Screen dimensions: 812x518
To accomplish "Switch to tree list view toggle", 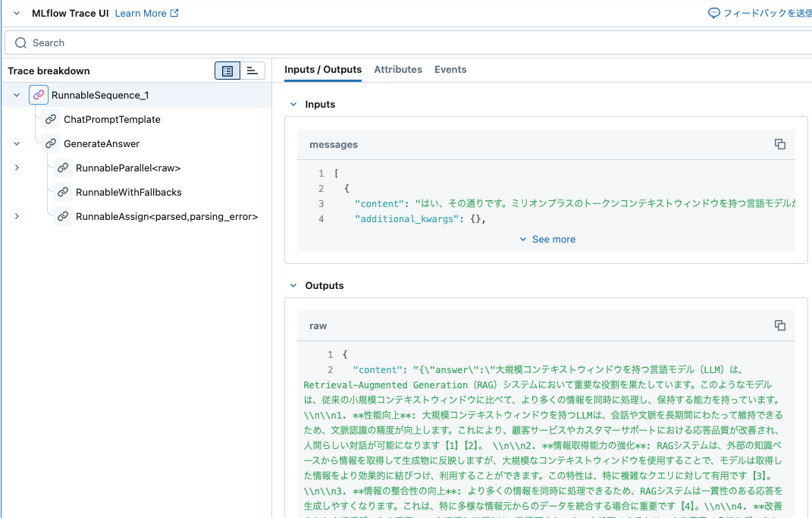I will 227,71.
